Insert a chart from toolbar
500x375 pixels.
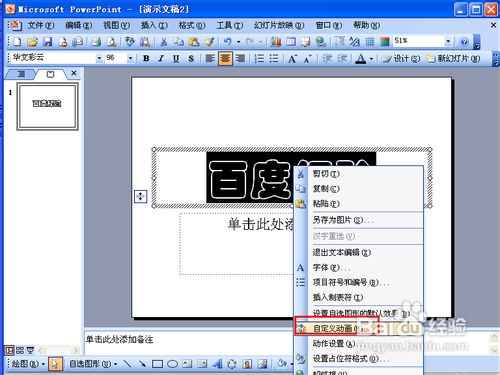[276, 42]
